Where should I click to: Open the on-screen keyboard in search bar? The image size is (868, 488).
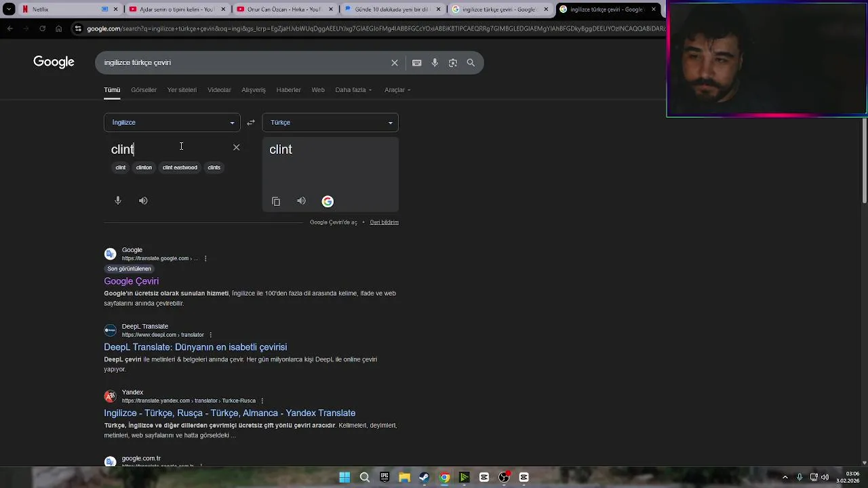(x=416, y=62)
